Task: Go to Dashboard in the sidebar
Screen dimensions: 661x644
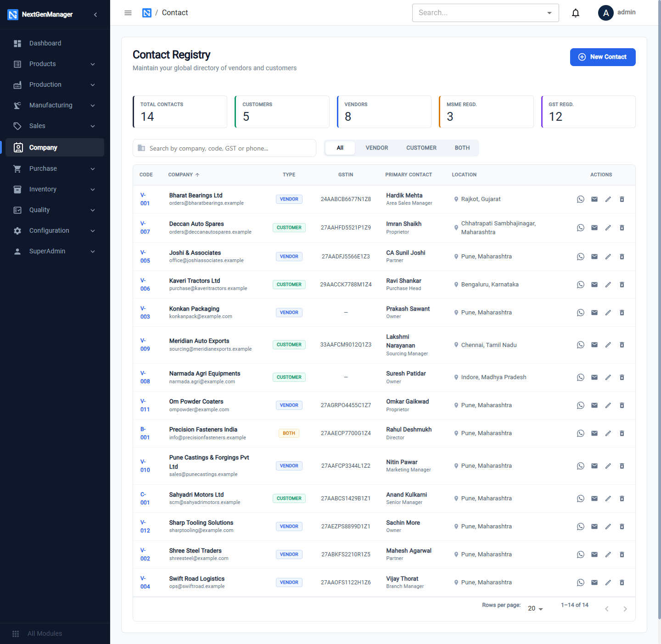Action: pyautogui.click(x=55, y=43)
